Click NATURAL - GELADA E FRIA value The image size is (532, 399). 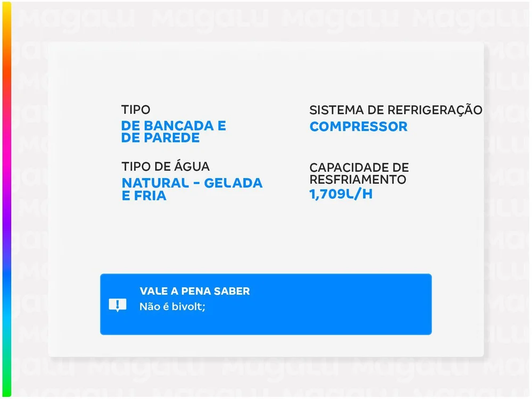[192, 189]
